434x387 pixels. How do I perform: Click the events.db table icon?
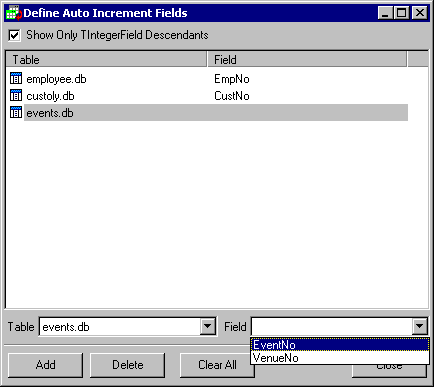pyautogui.click(x=16, y=113)
